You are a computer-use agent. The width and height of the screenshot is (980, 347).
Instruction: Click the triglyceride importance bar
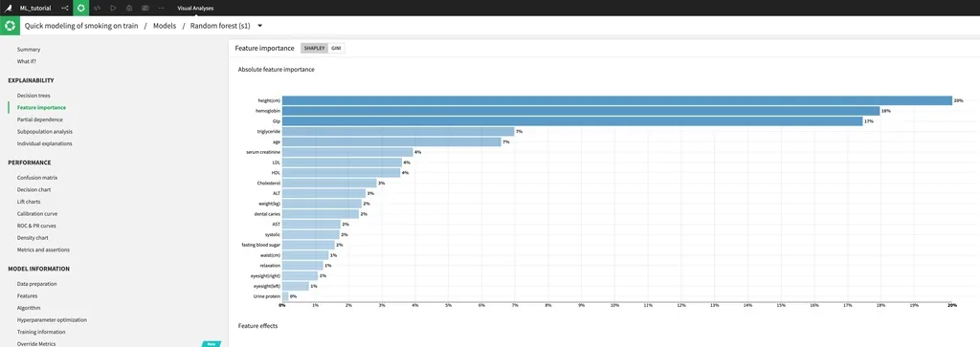click(x=398, y=132)
